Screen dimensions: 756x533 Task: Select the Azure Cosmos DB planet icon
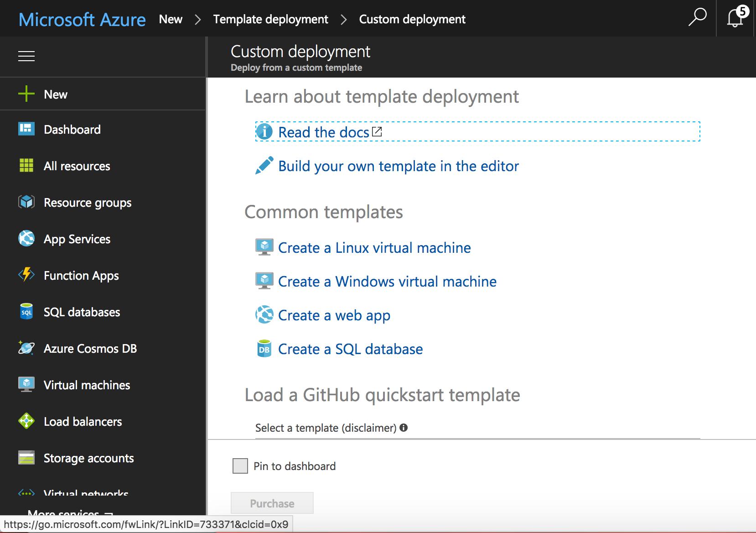pyautogui.click(x=26, y=348)
